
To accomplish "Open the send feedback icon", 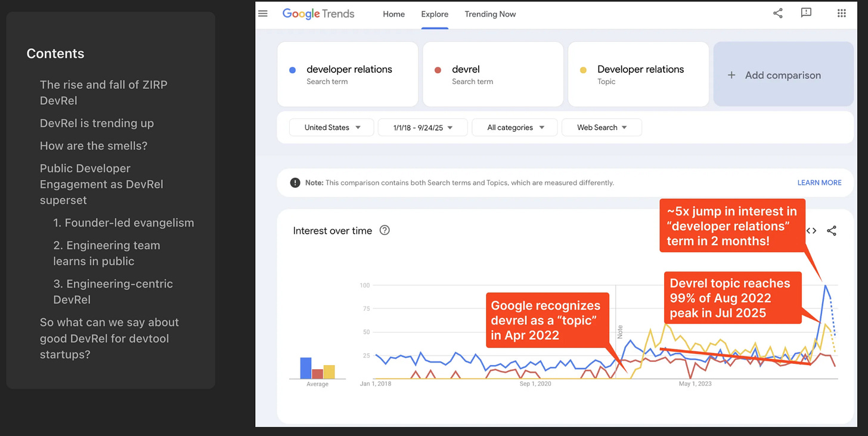I will (806, 13).
